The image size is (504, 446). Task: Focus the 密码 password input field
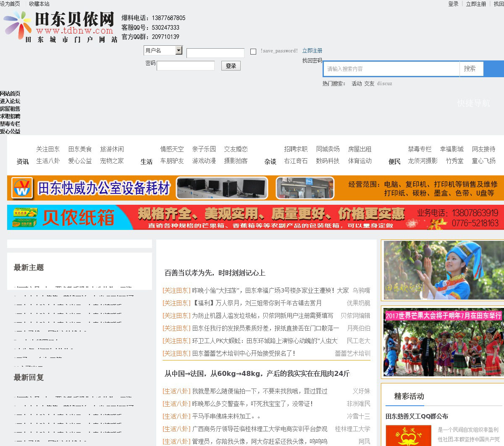pos(185,65)
